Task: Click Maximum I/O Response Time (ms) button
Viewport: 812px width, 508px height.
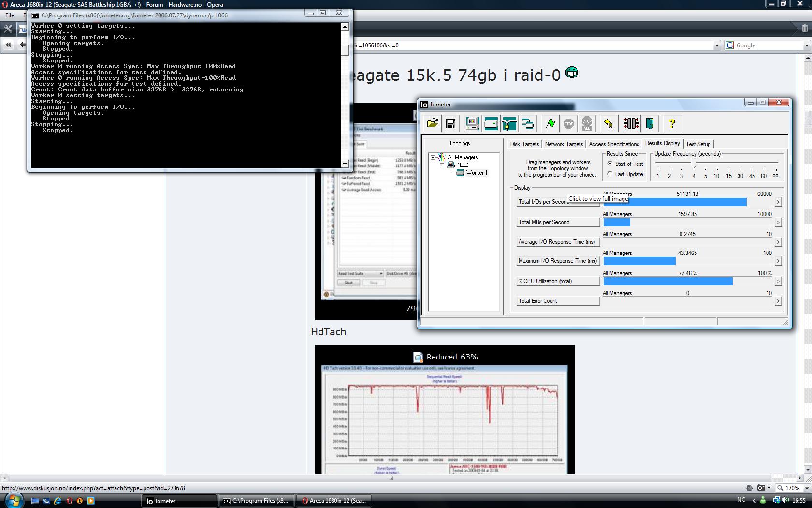Action: pos(558,261)
